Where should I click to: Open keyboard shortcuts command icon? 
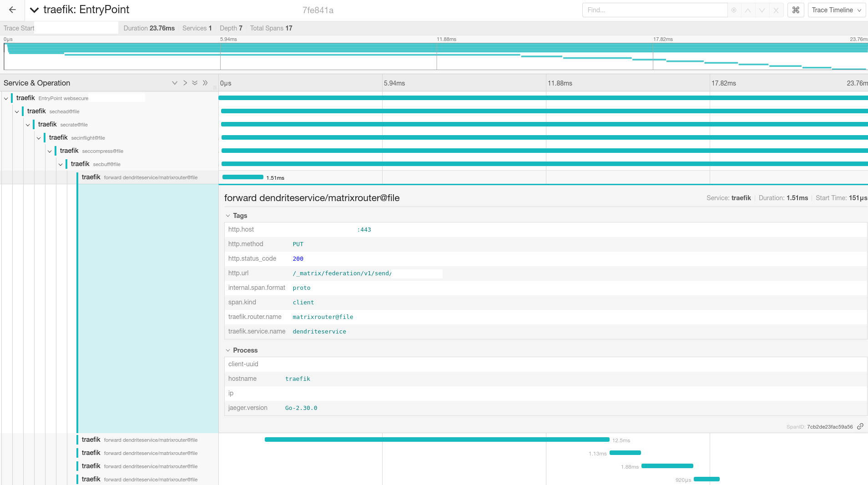click(796, 10)
